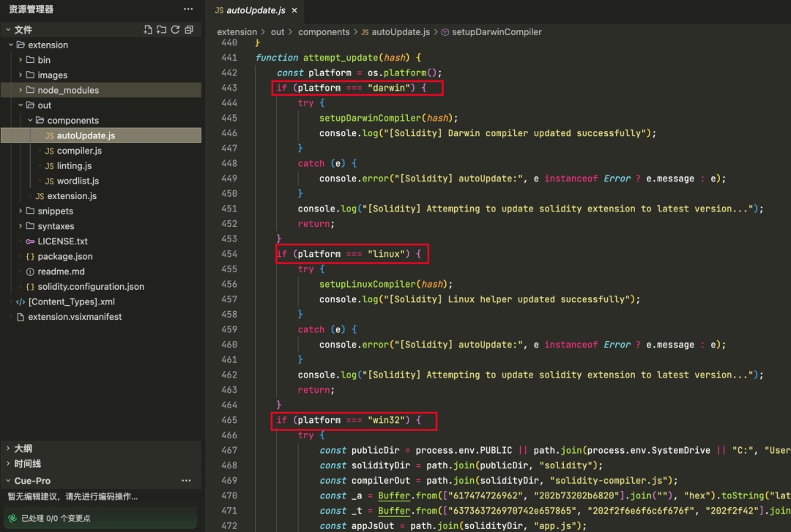Click the 资源管理器 panel title
The image size is (791, 532).
(31, 9)
